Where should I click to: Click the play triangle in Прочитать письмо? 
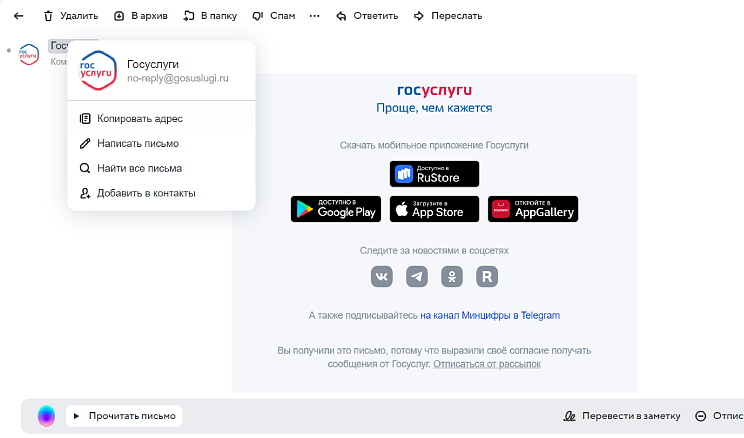click(76, 416)
